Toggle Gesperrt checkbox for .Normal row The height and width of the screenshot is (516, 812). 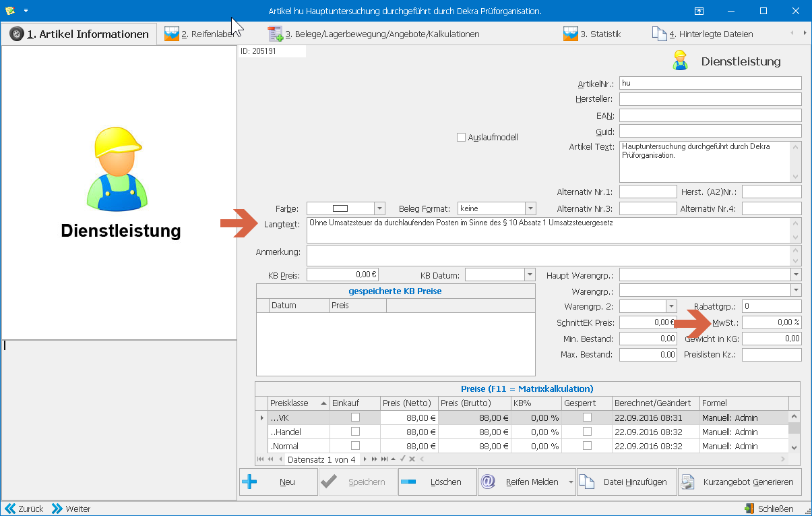tap(587, 446)
